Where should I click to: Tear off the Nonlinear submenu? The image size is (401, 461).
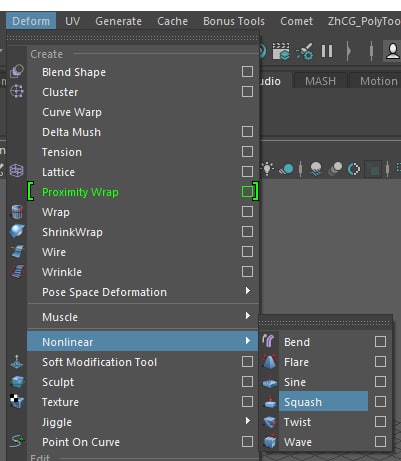325,323
